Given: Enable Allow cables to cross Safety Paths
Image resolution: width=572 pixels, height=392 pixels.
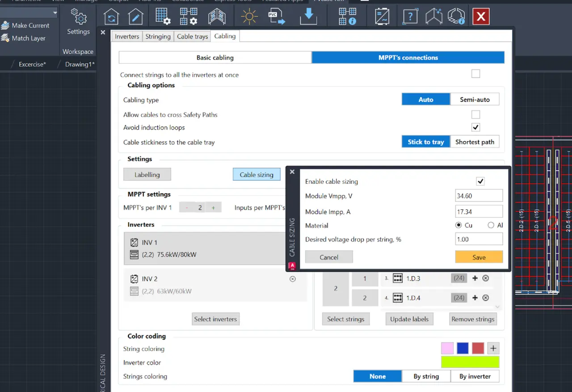Looking at the screenshot, I should click(x=476, y=114).
